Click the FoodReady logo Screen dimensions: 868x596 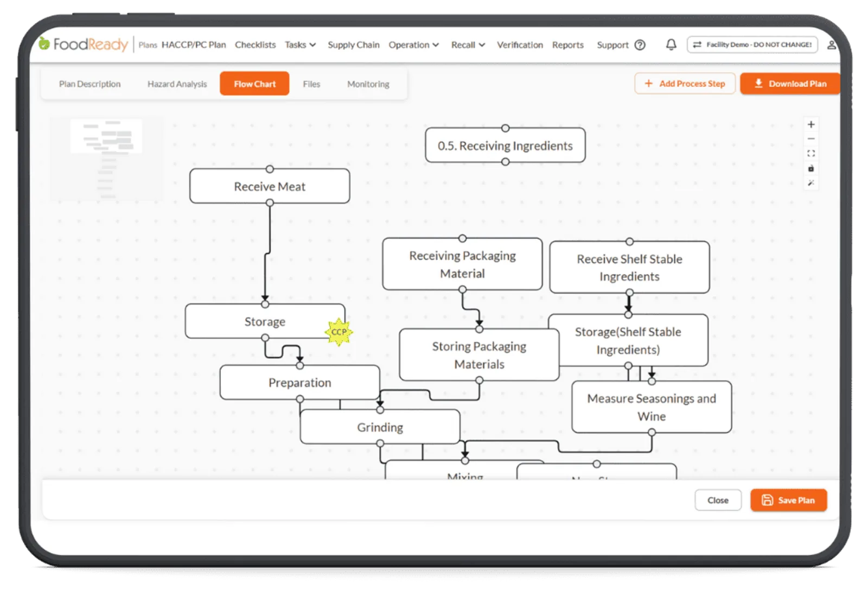(x=83, y=44)
